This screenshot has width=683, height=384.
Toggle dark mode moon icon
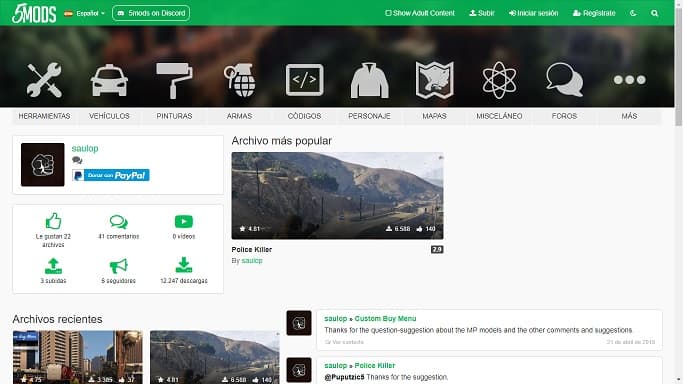coord(633,13)
